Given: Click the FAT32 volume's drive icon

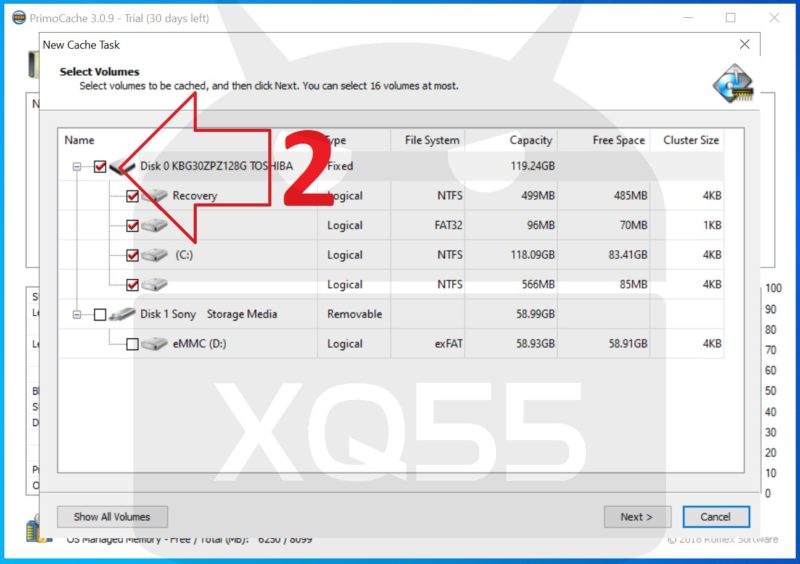Looking at the screenshot, I should click(x=155, y=226).
